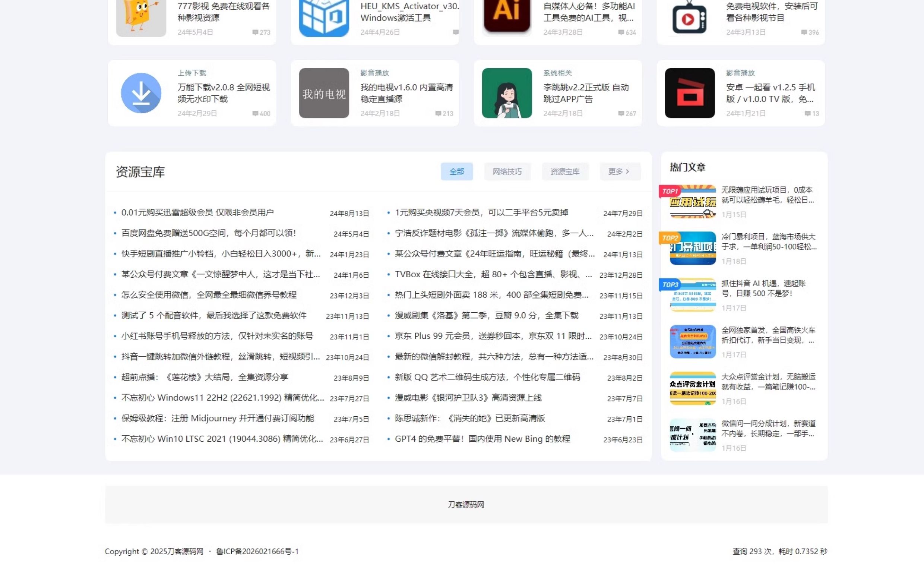Click the 24年8月13日 date in list
Viewport: 924px width, 568px height.
pos(349,214)
